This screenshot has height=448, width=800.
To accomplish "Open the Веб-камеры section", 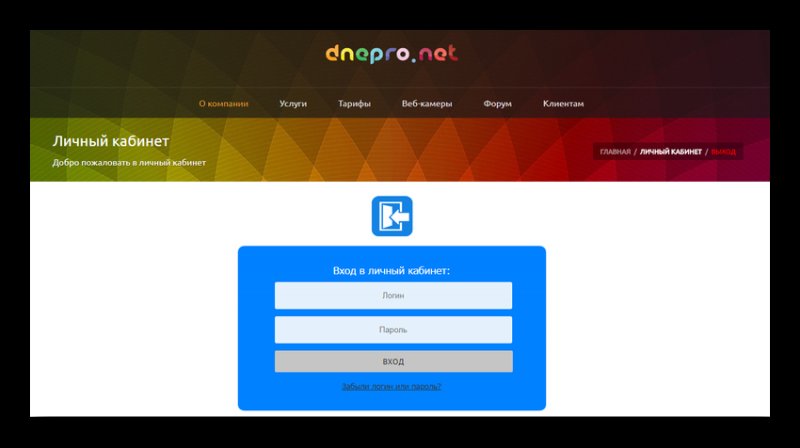I will (427, 103).
